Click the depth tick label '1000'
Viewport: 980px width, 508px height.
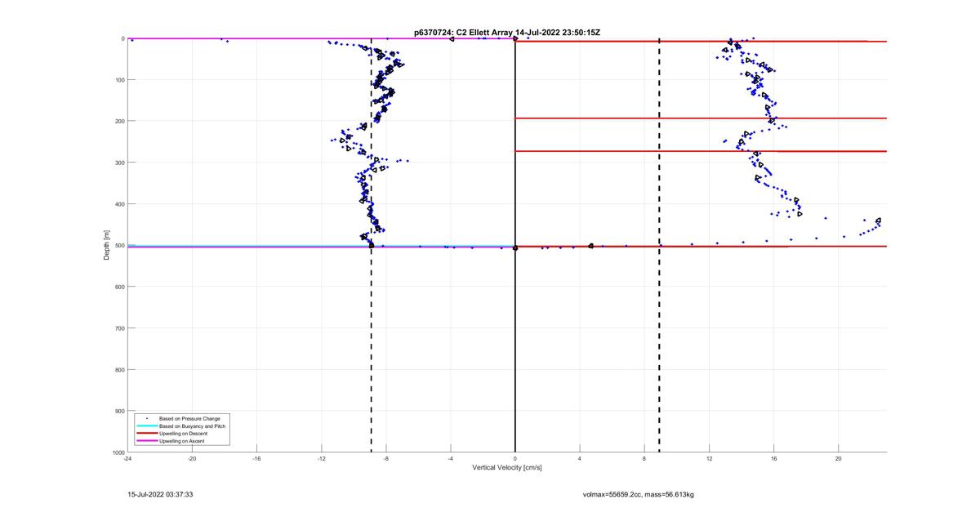coord(117,452)
